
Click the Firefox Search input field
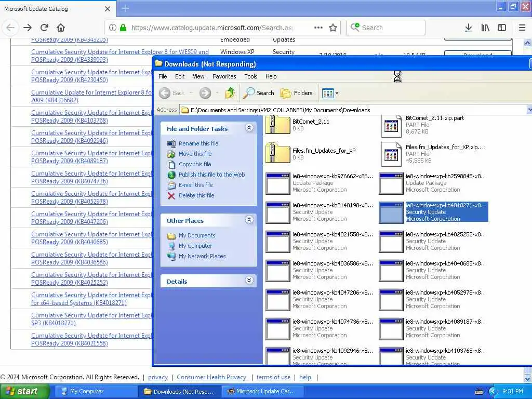(x=385, y=28)
